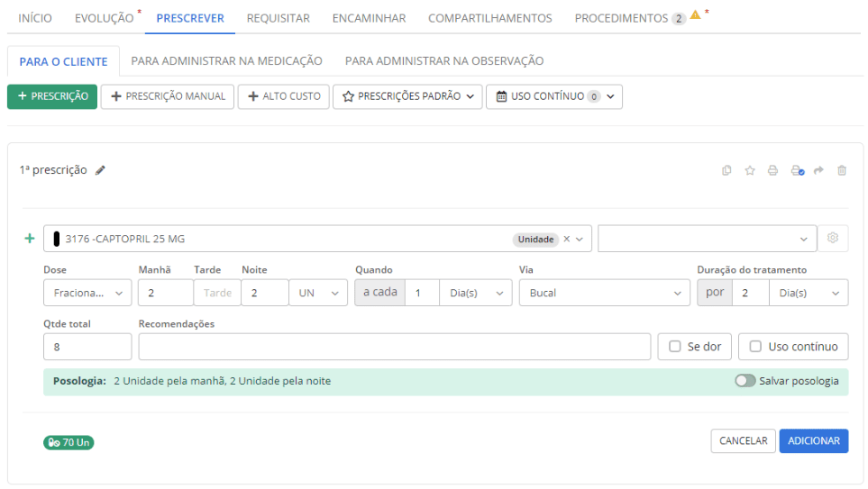The height and width of the screenshot is (489, 868).
Task: Click the warning triangle next to PROCEDIMENTOS
Action: 695,15
